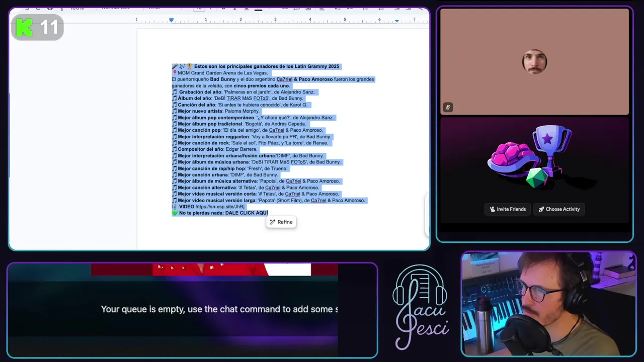Click the 'No te pierdas nada: DALE CLICK AQUÍ' line
Viewport: 644px width, 362px height.
point(220,213)
